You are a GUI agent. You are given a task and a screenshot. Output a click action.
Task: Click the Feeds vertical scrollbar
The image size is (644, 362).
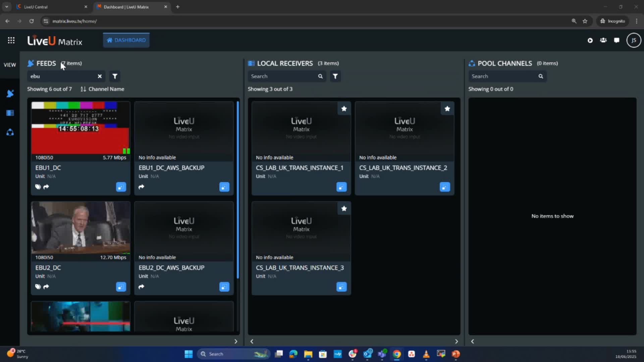(x=238, y=190)
